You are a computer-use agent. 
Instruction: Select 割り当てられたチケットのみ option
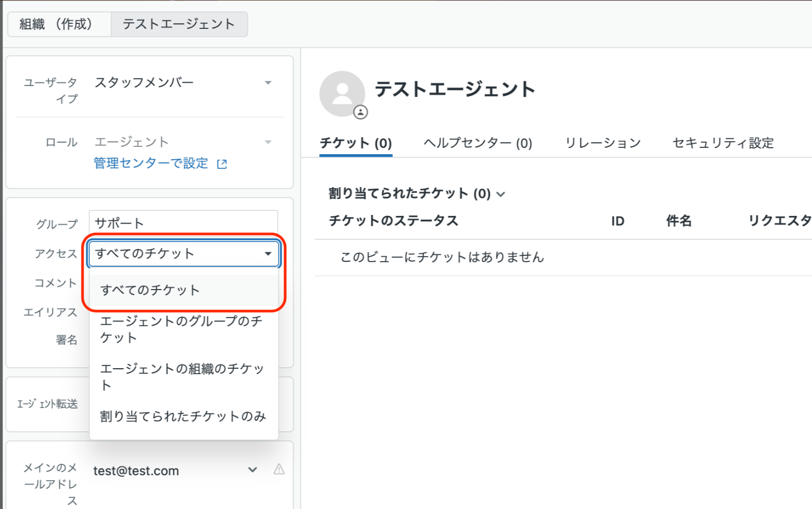(184, 416)
